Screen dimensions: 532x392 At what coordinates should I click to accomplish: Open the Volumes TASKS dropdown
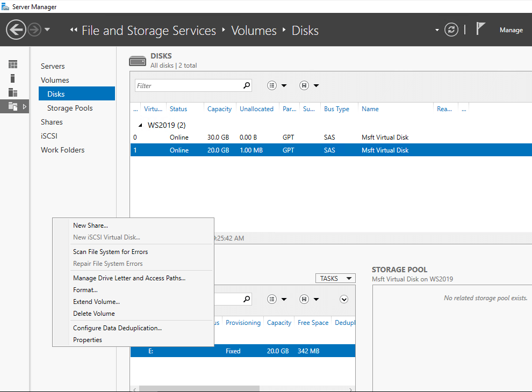coord(335,278)
